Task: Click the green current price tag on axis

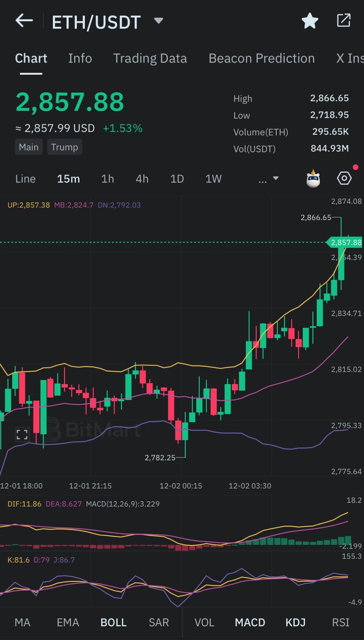Action: tap(346, 242)
